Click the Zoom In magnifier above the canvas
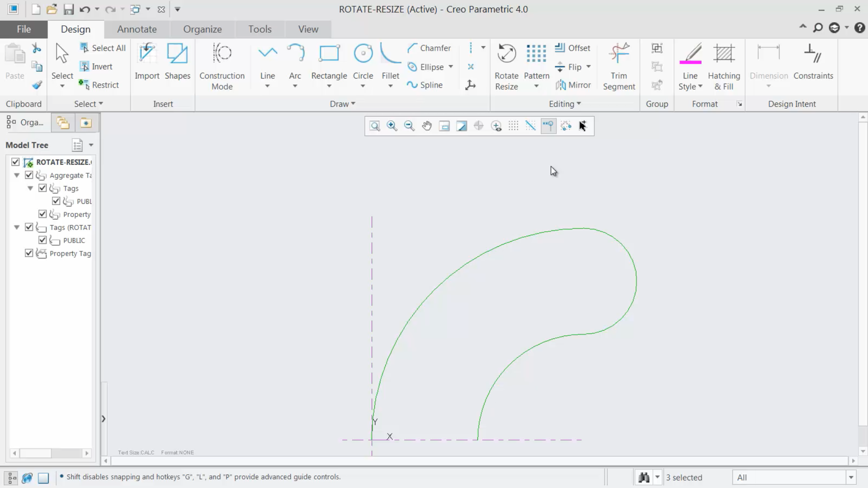This screenshot has height=488, width=868. [392, 126]
